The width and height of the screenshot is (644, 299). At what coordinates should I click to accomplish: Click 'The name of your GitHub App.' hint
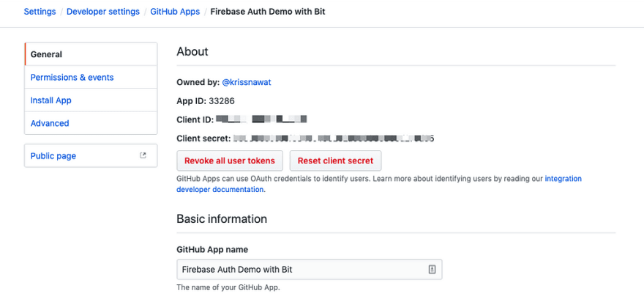[228, 287]
